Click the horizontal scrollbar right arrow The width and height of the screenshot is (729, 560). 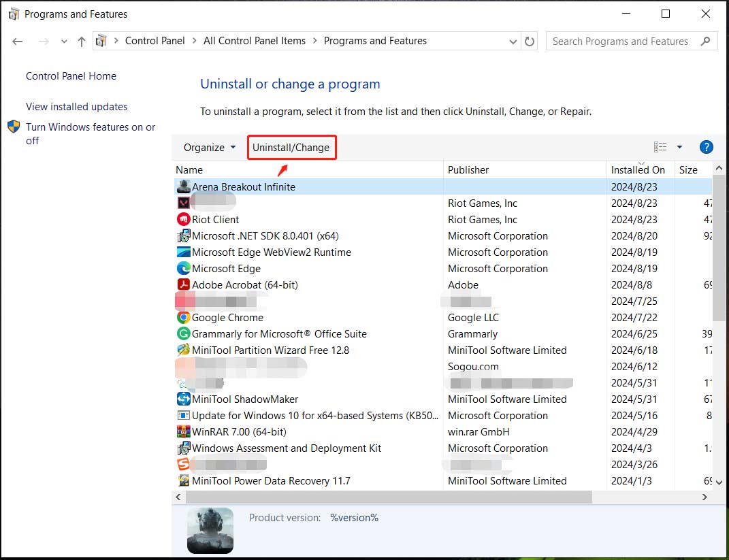click(704, 497)
